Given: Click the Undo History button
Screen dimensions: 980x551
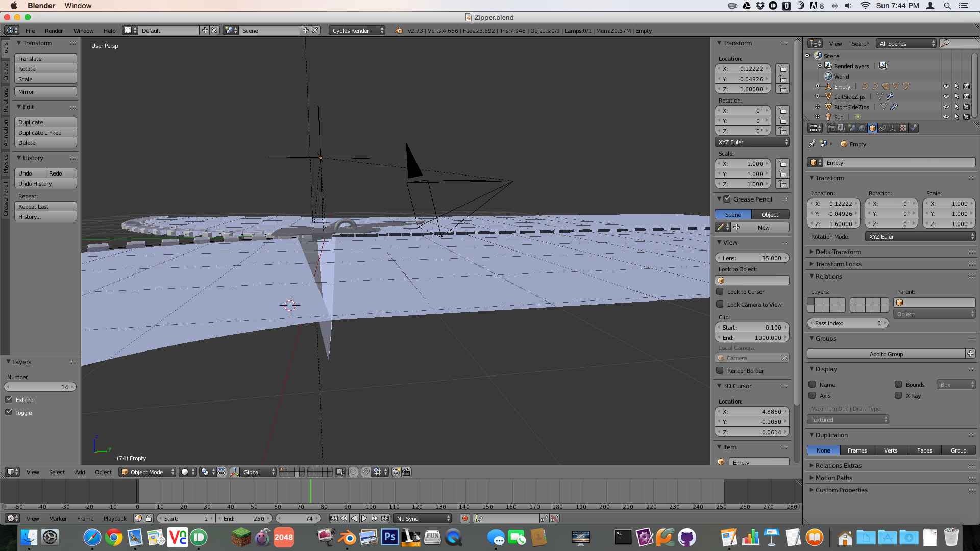Looking at the screenshot, I should pos(45,184).
